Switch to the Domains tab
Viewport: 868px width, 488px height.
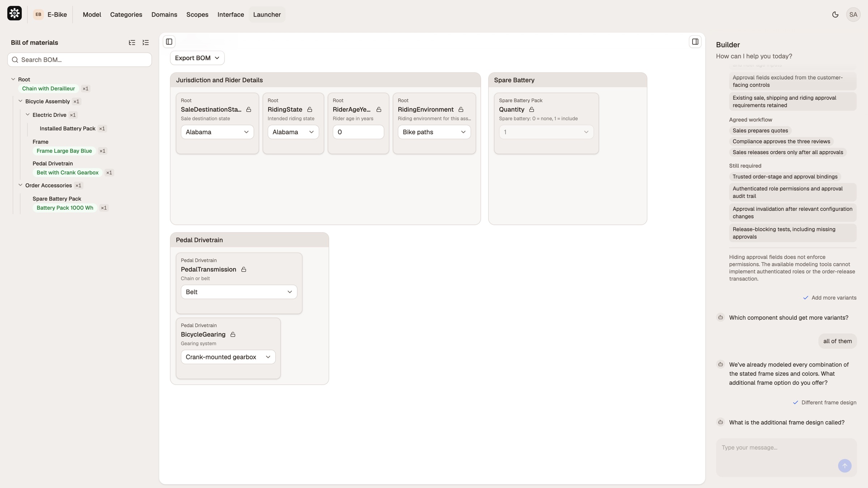point(164,14)
